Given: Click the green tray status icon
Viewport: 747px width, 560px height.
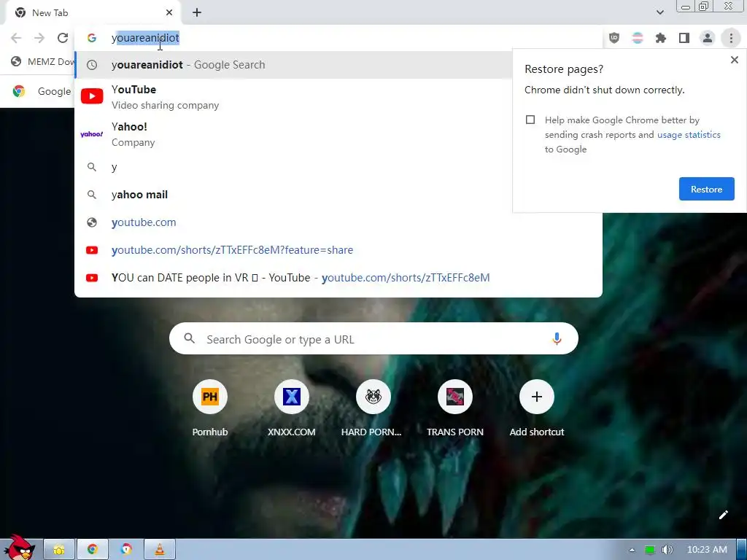Looking at the screenshot, I should pyautogui.click(x=649, y=550).
